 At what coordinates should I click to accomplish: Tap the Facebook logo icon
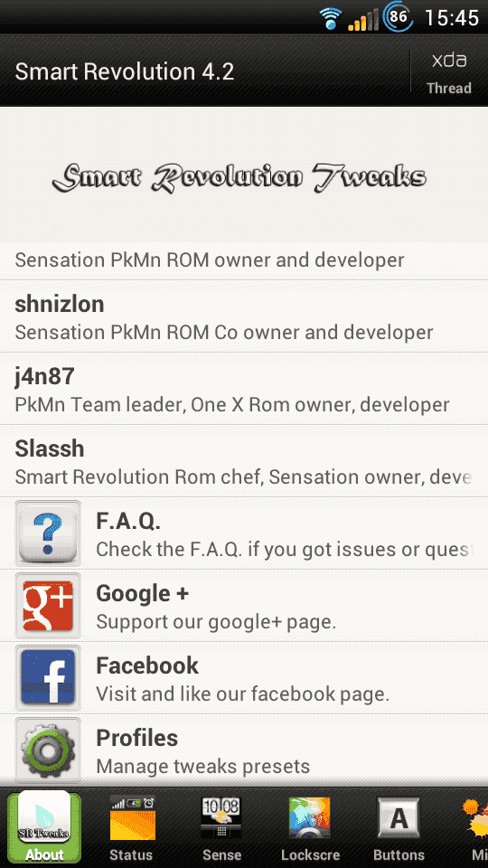click(48, 678)
